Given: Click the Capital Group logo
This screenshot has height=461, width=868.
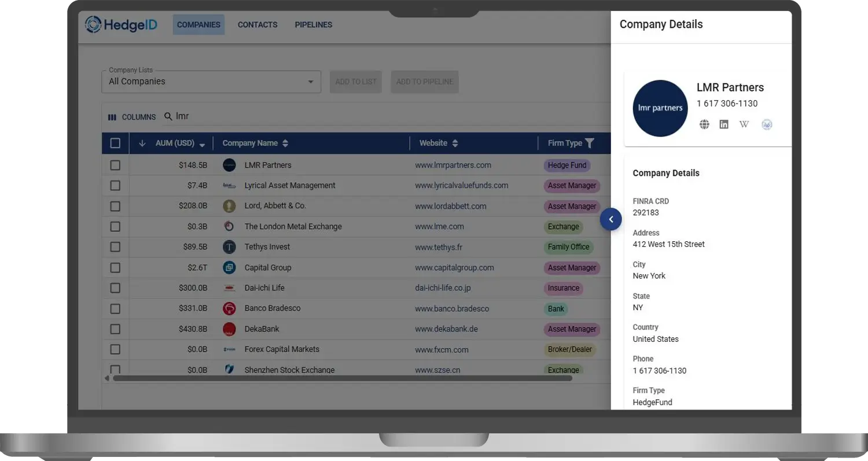Looking at the screenshot, I should point(229,268).
